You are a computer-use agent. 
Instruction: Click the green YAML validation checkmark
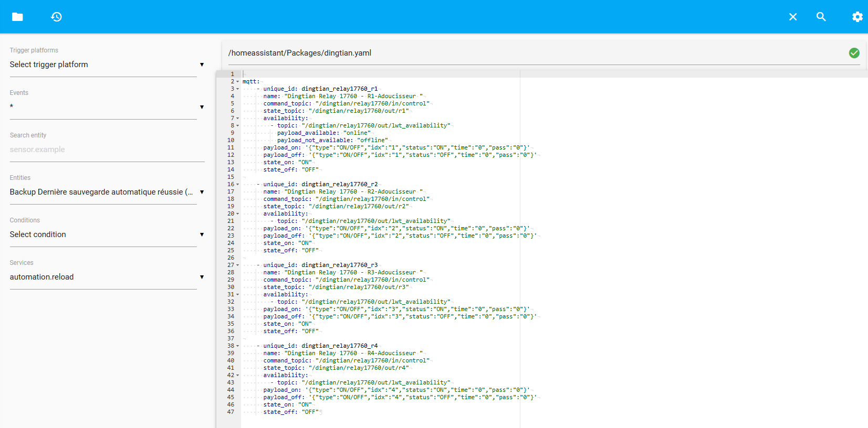point(854,53)
